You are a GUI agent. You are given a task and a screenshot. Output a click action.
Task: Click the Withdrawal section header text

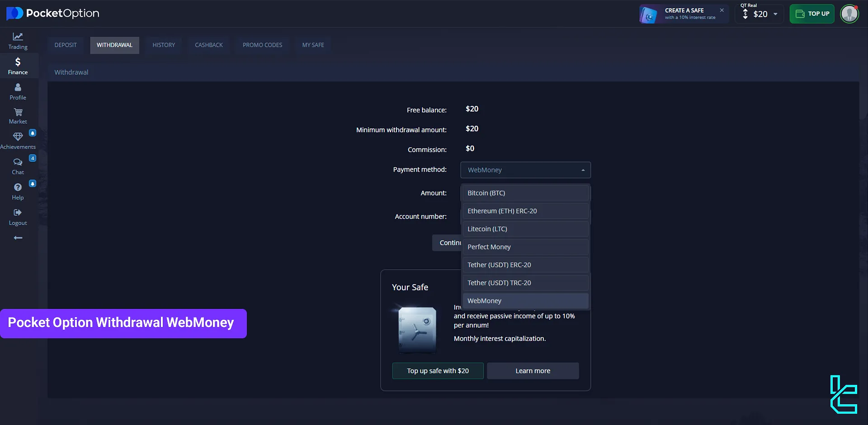pos(71,72)
